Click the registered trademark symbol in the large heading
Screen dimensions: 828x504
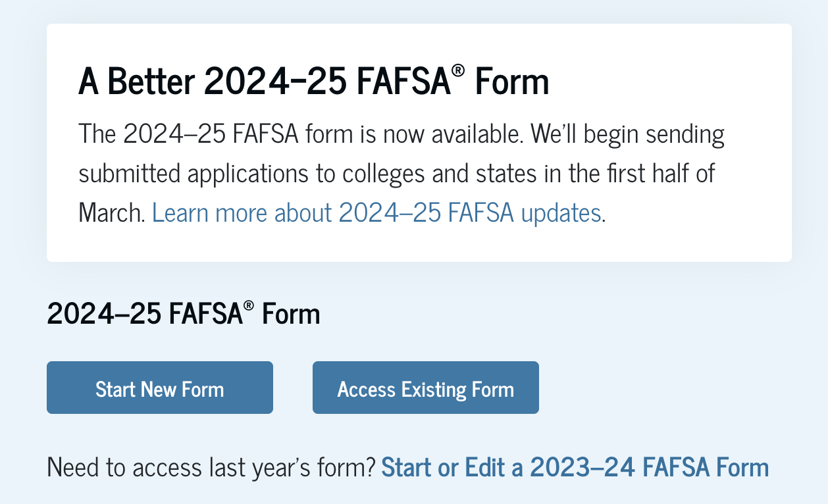pyautogui.click(x=459, y=70)
